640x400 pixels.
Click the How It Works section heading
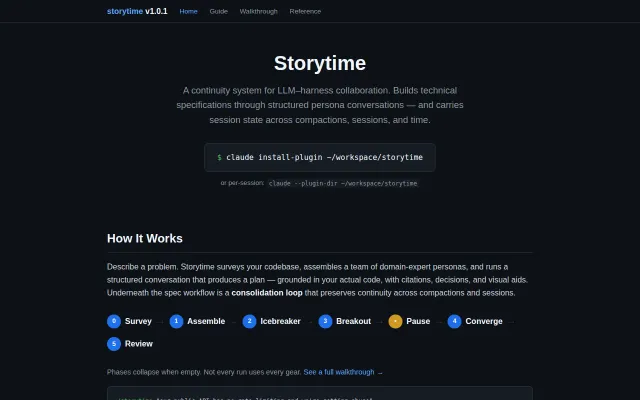(x=145, y=238)
